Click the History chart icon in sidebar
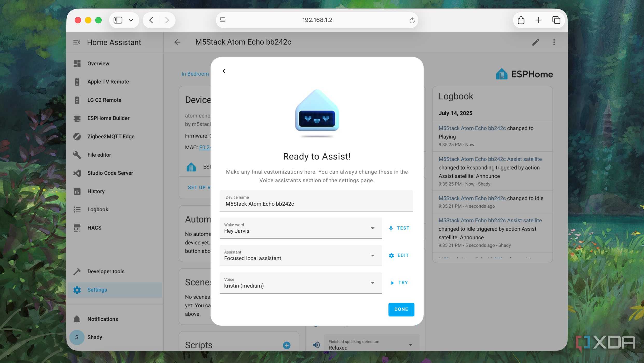 pyautogui.click(x=77, y=191)
